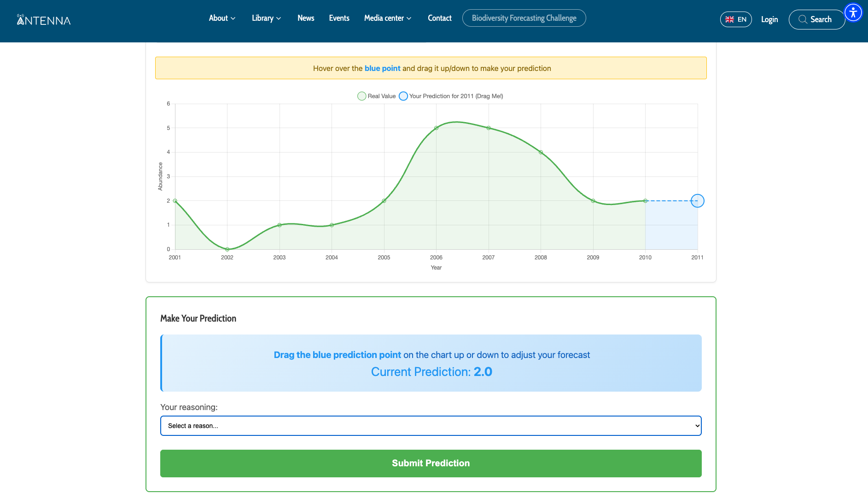The height and width of the screenshot is (493, 868).
Task: Open the Select a reason dropdown
Action: pyautogui.click(x=431, y=425)
